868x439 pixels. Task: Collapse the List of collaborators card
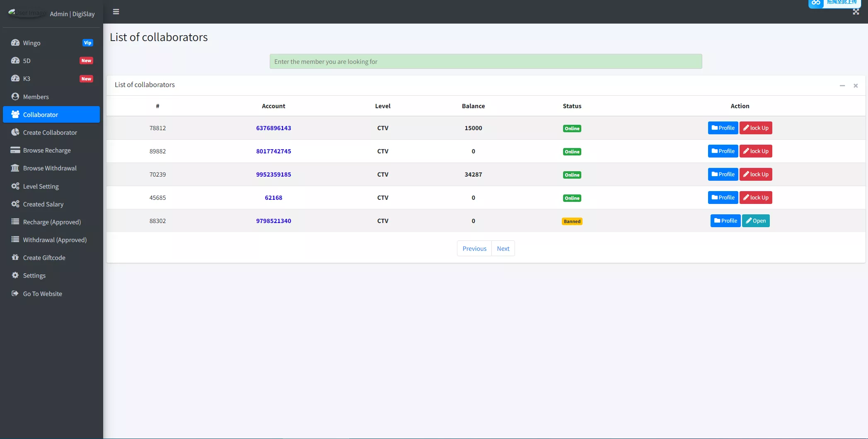point(842,85)
